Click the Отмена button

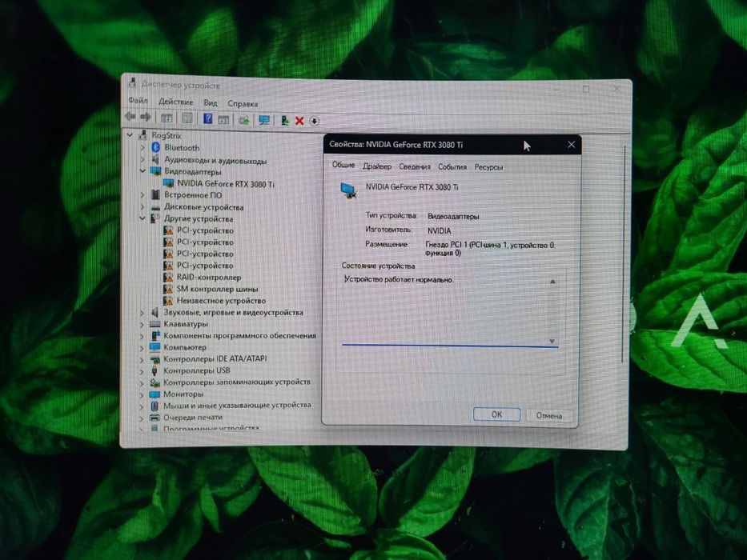[x=548, y=415]
